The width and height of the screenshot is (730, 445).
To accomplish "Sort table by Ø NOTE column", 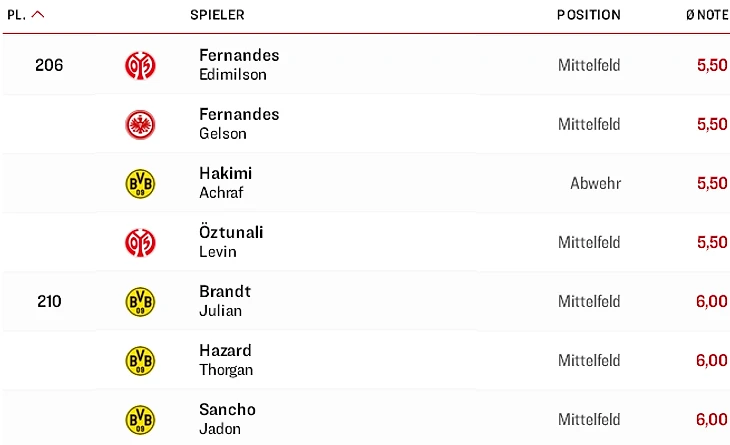I will tap(708, 15).
